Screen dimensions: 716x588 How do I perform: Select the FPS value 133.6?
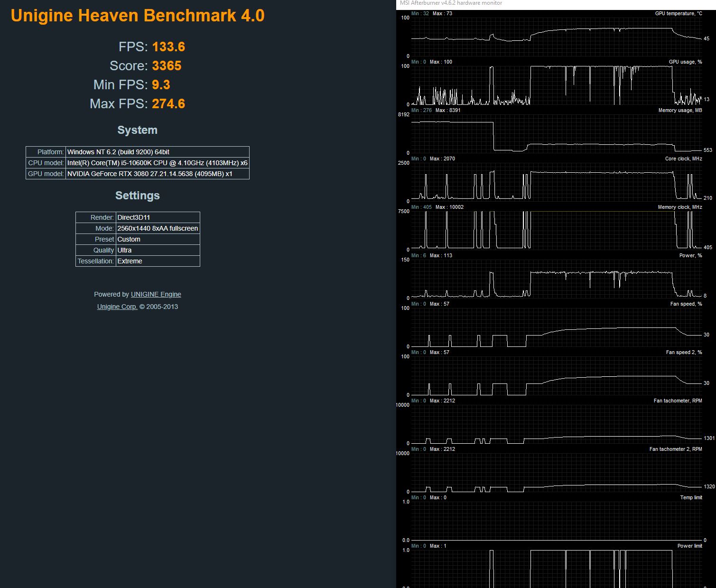[168, 47]
